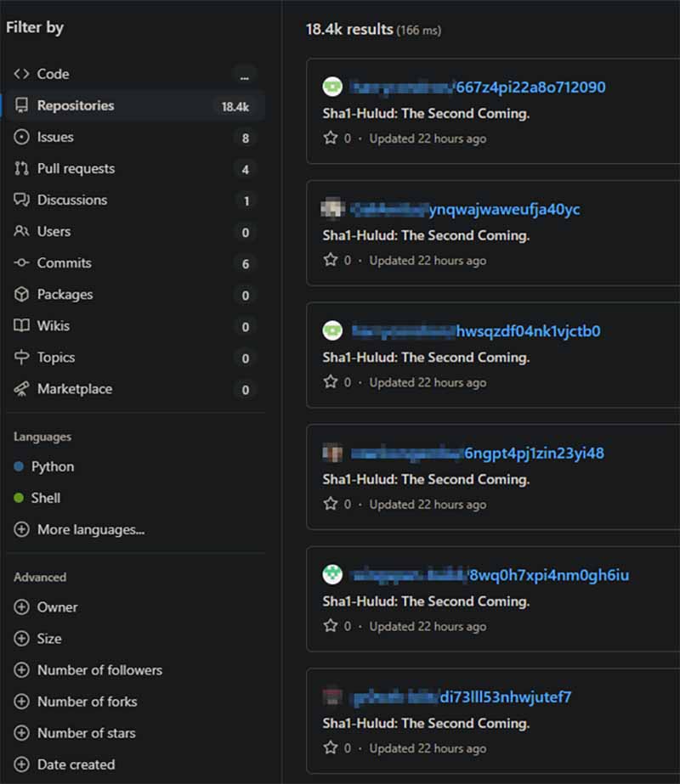The height and width of the screenshot is (784, 680).
Task: Show Users search results
Action: pos(54,232)
